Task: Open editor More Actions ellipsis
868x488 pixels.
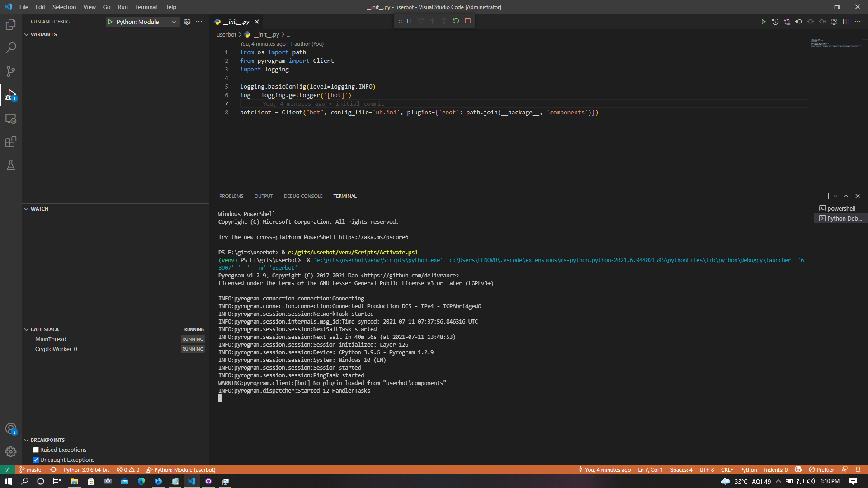Action: click(x=858, y=22)
